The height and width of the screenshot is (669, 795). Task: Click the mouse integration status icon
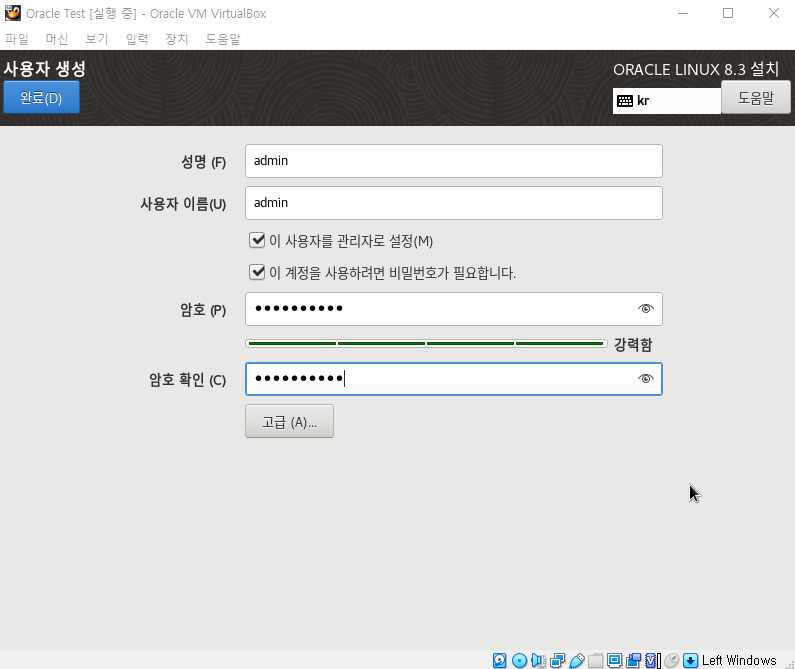point(671,660)
